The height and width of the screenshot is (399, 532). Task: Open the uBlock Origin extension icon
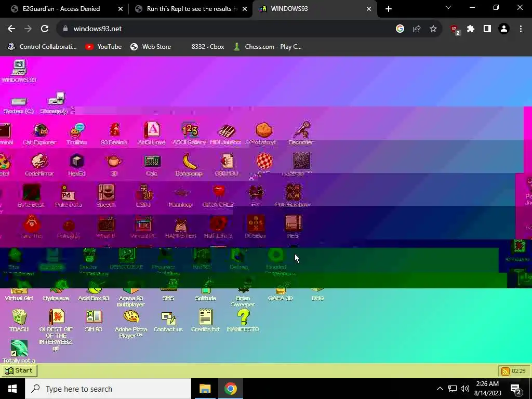pos(455,30)
